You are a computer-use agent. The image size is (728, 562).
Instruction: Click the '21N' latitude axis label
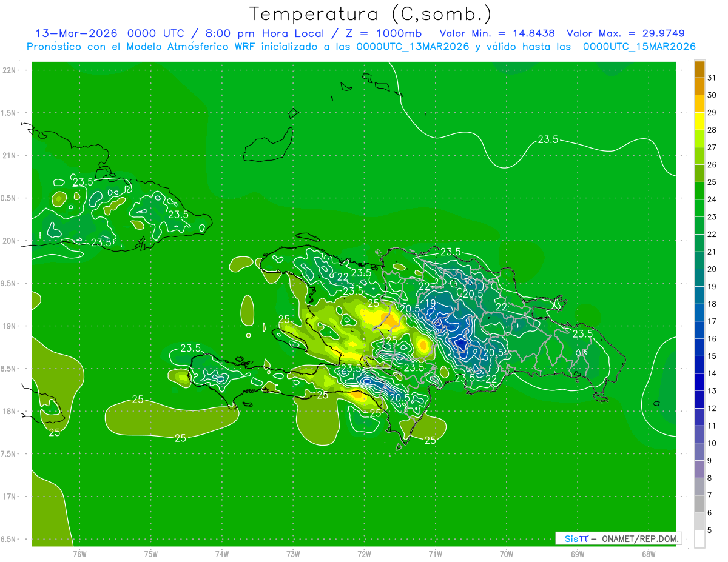coord(9,155)
